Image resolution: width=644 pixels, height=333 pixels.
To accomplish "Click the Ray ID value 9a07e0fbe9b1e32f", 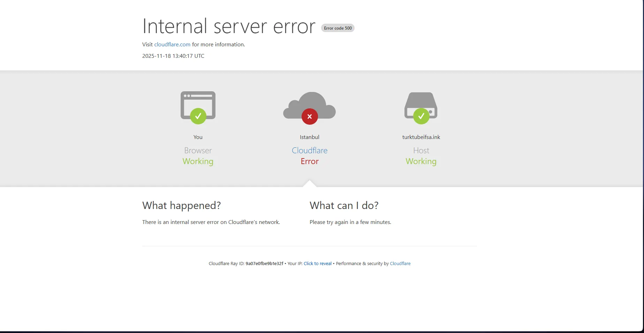I will 264,264.
